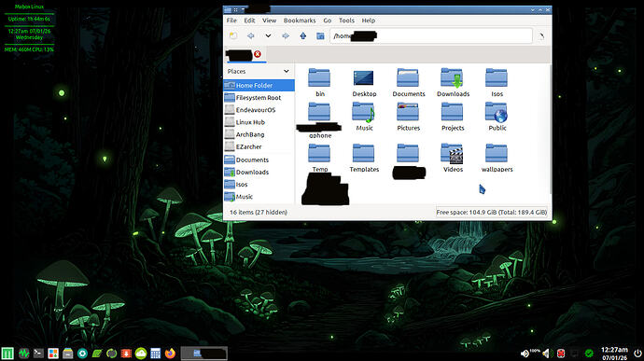Select the Templates folder icon
Image resolution: width=644 pixels, height=361 pixels.
coord(364,154)
